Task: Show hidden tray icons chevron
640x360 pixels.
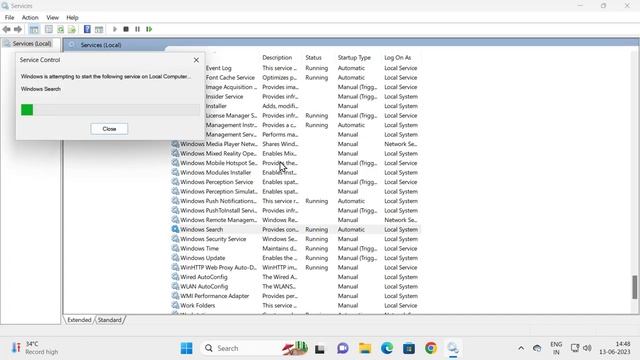Action: (x=521, y=348)
